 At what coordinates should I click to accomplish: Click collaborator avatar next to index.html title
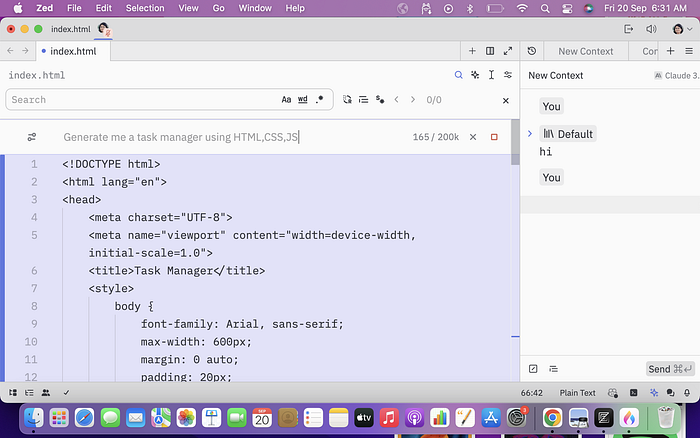(104, 29)
